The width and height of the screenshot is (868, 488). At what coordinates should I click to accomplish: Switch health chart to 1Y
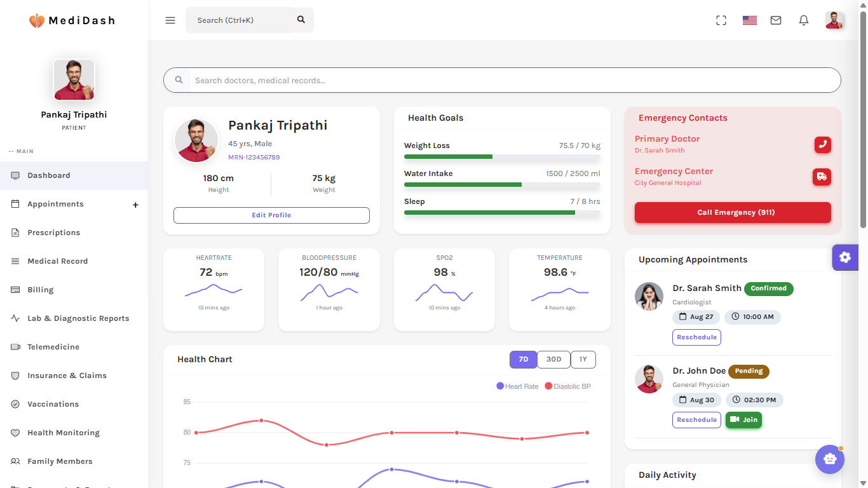tap(583, 360)
